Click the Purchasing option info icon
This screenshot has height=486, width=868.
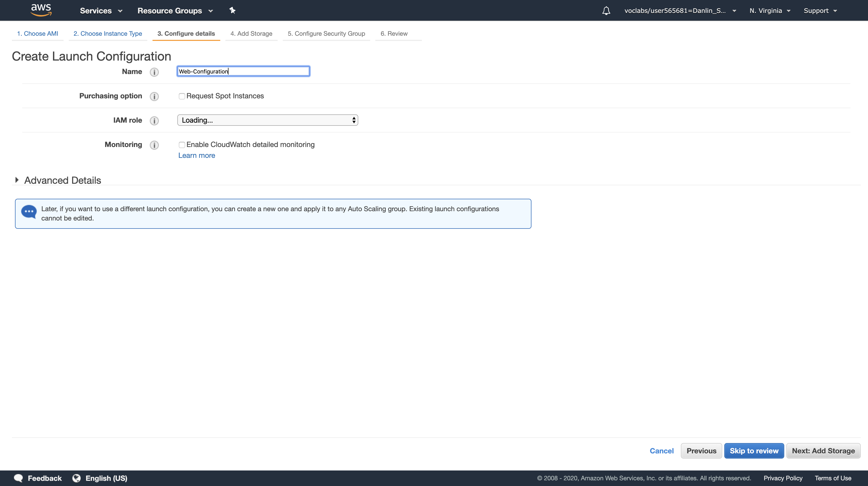tap(154, 97)
